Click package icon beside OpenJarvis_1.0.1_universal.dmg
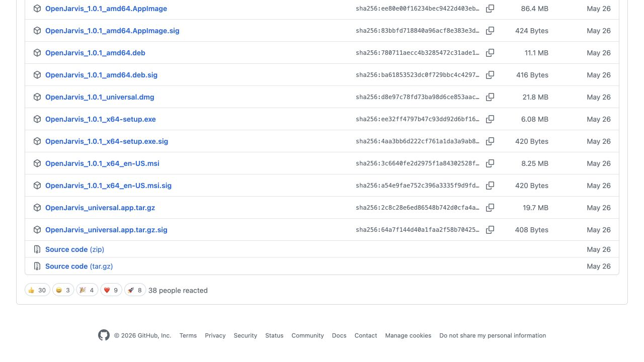This screenshot has height=362, width=644. pyautogui.click(x=37, y=97)
